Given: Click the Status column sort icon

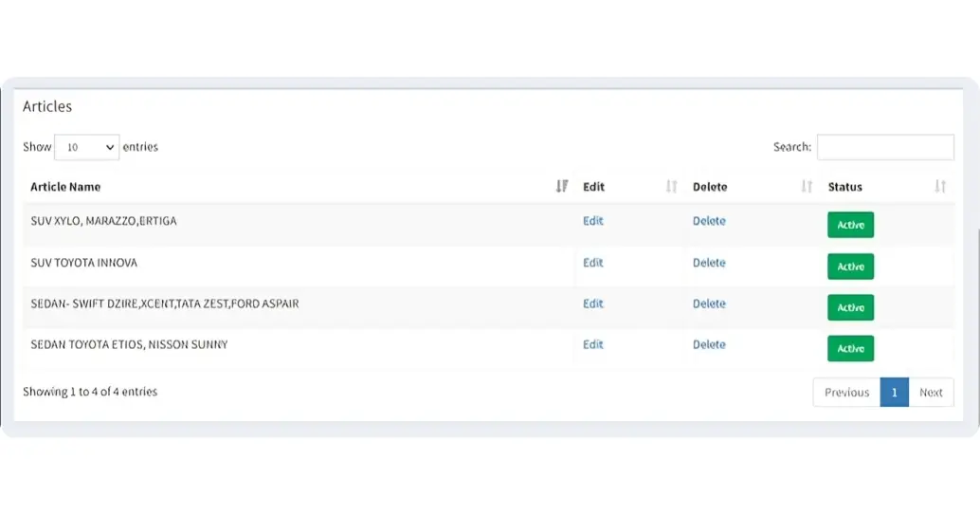Looking at the screenshot, I should 940,187.
